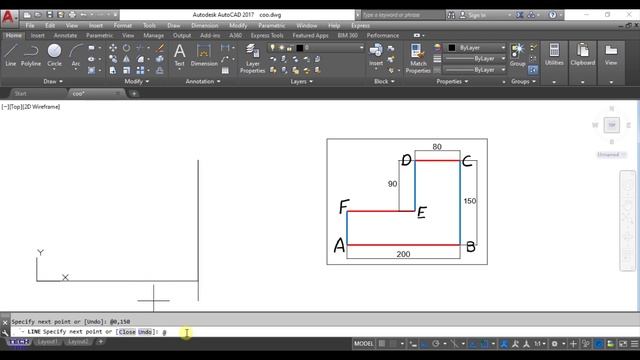The width and height of the screenshot is (640, 360).
Task: Click Undo option in command line
Action: click(x=144, y=332)
